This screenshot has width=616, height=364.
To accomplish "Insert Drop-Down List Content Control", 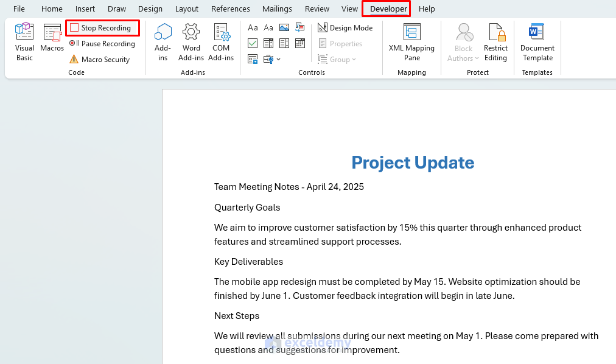I will [284, 43].
